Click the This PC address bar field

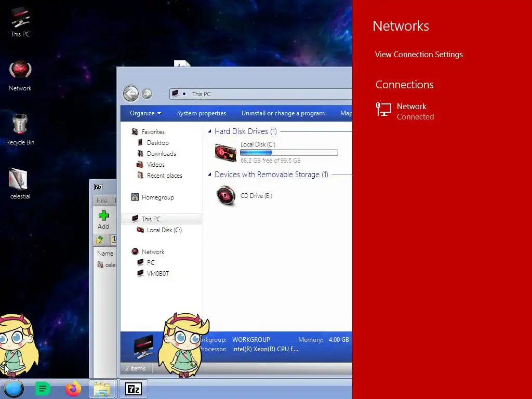pos(261,94)
